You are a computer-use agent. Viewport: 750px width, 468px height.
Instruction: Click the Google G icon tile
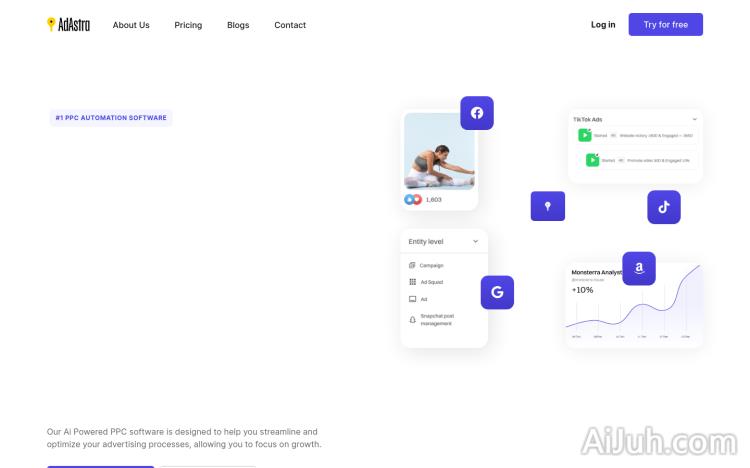click(x=497, y=292)
